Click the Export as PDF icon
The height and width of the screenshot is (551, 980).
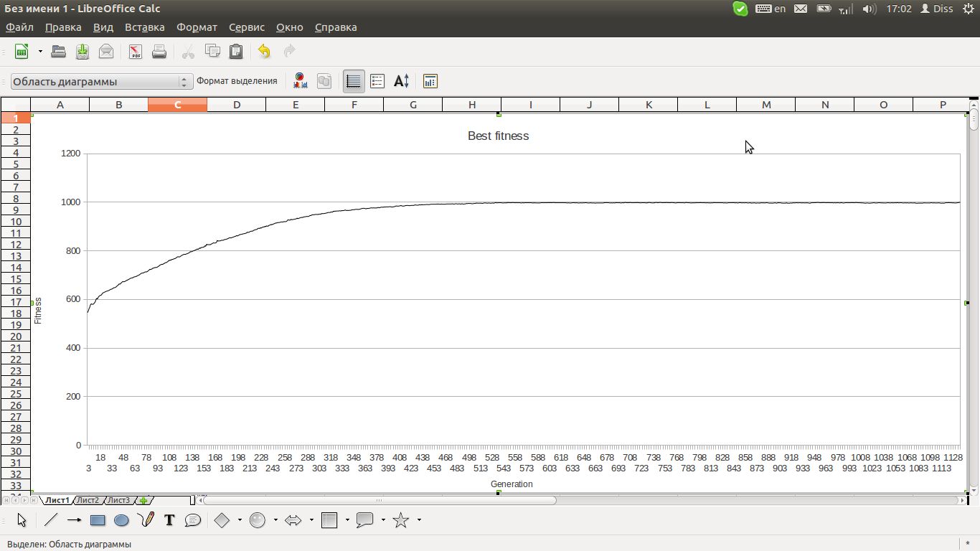136,52
